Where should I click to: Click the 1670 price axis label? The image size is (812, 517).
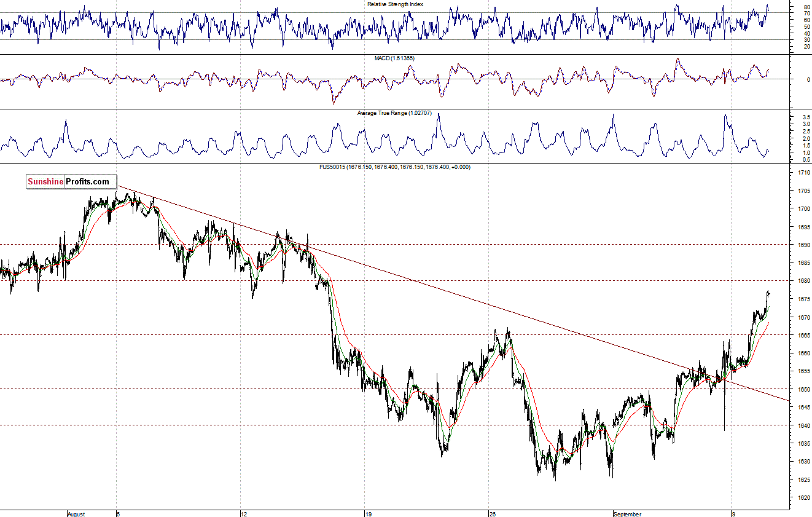(x=804, y=318)
